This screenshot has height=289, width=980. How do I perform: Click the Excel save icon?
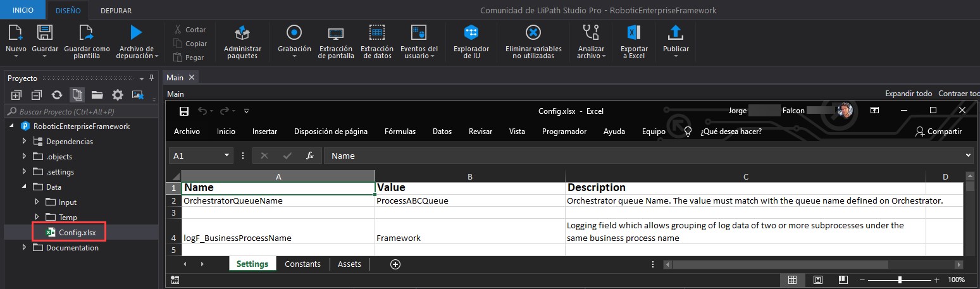pyautogui.click(x=184, y=111)
